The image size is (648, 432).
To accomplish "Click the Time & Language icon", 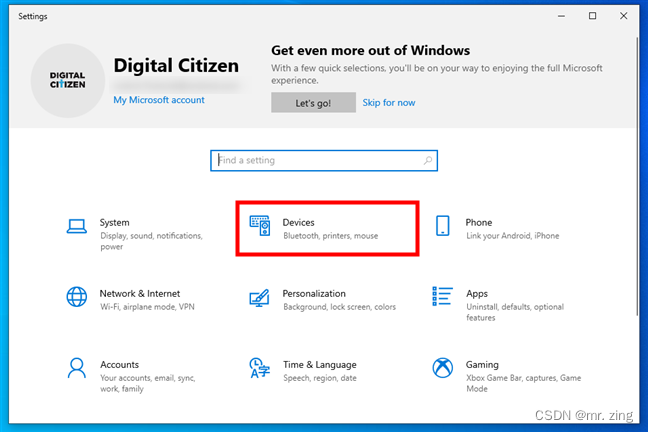I will coord(260,368).
